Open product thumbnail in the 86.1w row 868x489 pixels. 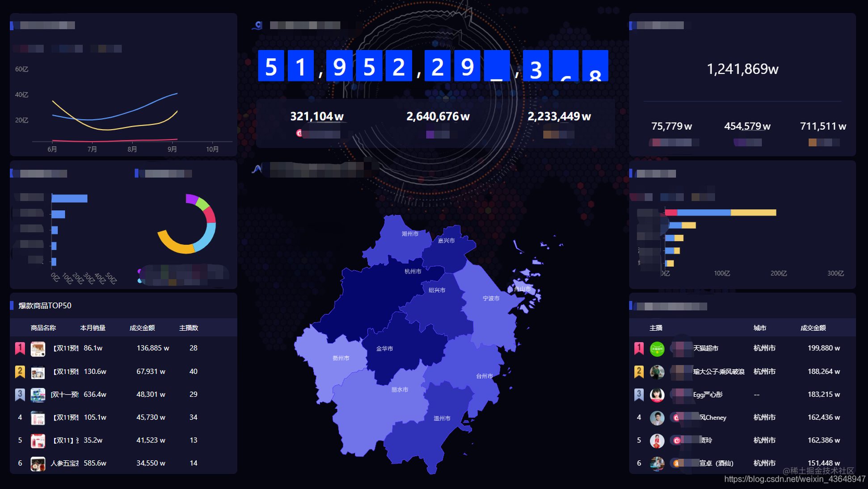click(38, 349)
